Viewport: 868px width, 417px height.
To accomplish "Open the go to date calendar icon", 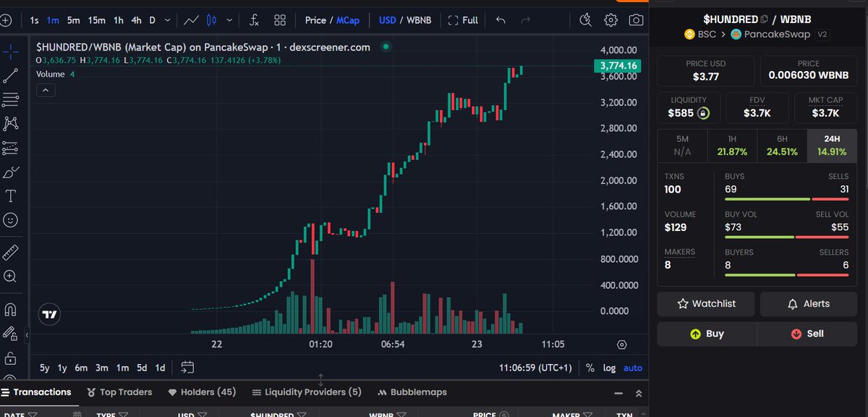I will click(x=187, y=367).
